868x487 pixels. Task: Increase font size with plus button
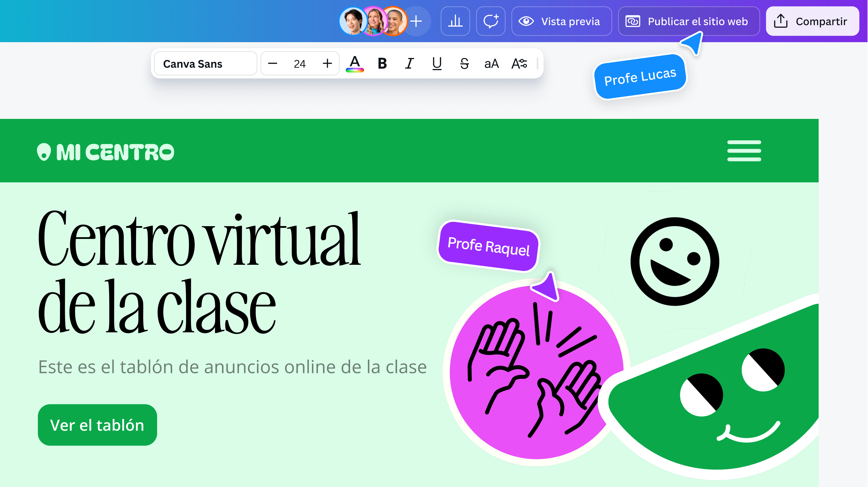coord(327,64)
